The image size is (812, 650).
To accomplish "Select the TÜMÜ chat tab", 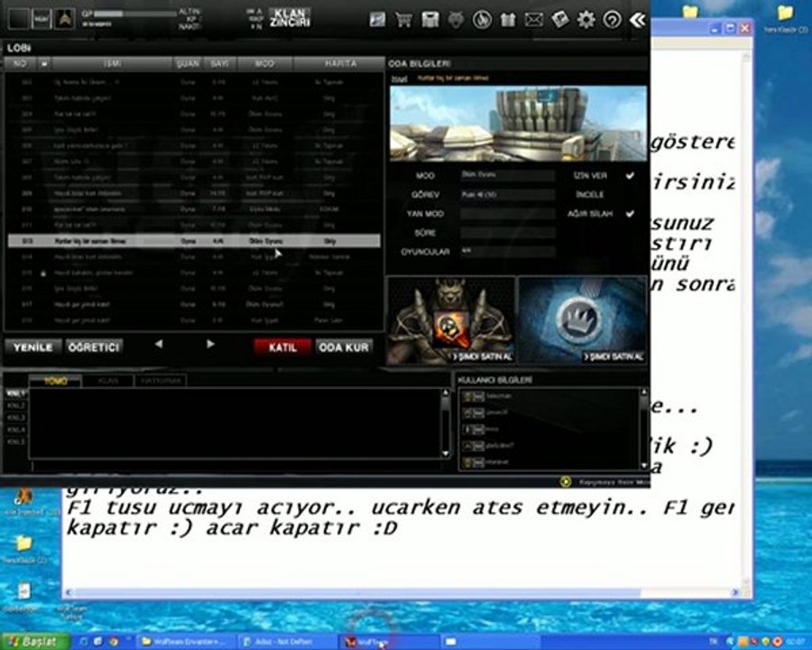I will (55, 381).
